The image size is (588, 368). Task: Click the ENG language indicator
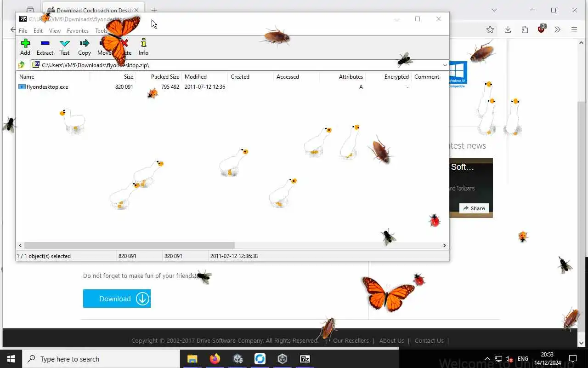pos(523,359)
